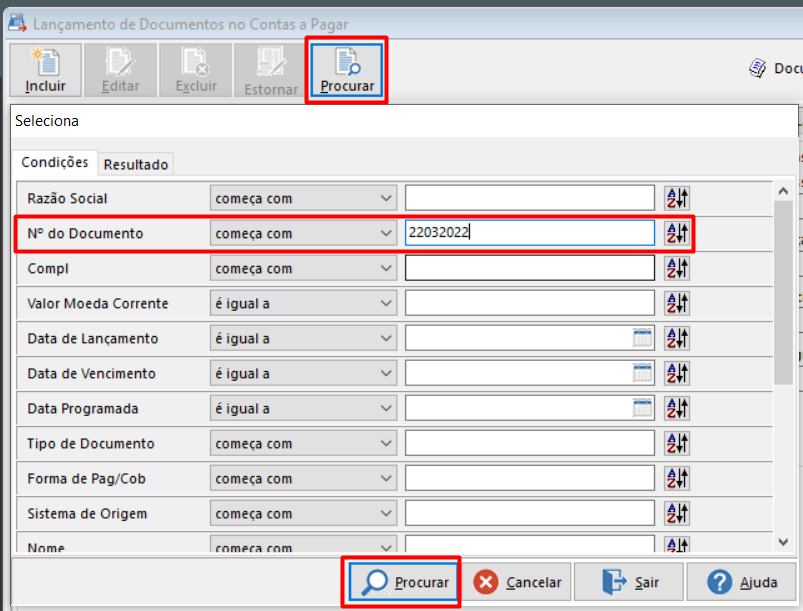Click A-Z sort icon for Compl
This screenshot has height=611, width=803.
pos(677,268)
